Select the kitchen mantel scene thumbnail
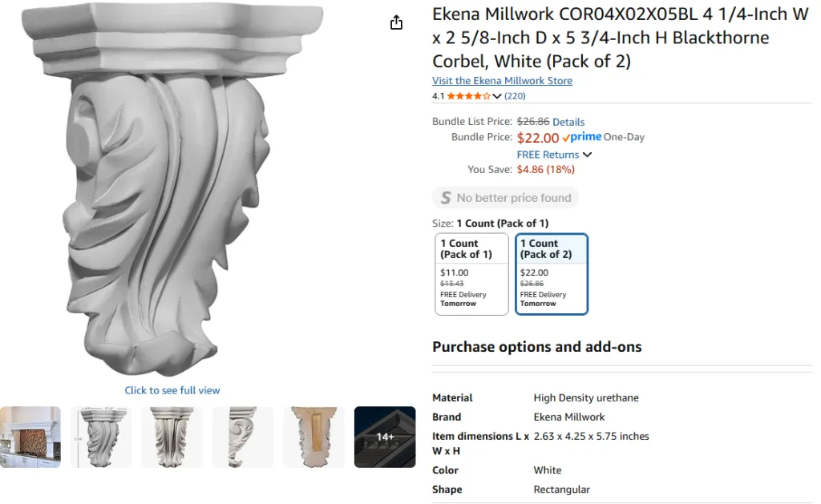This screenshot has width=821, height=504. (x=30, y=437)
